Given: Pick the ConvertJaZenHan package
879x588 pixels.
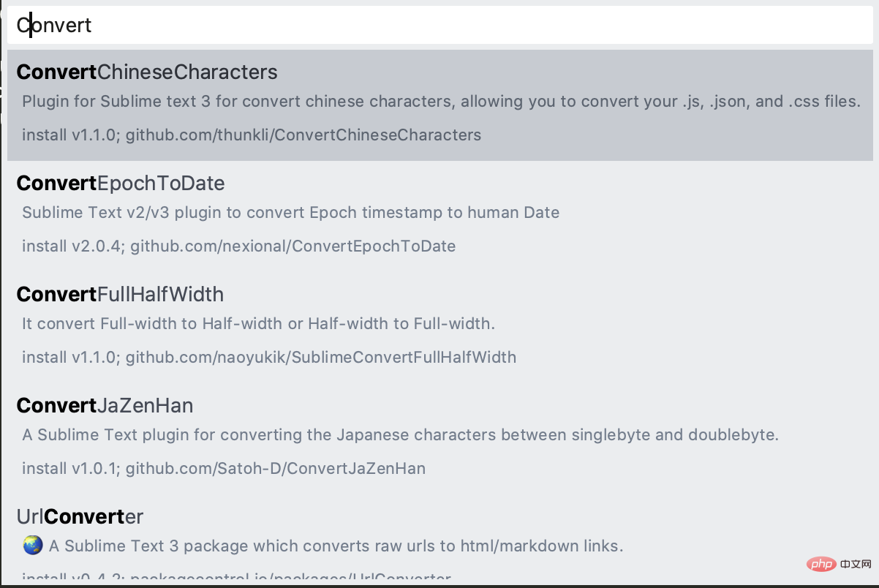Looking at the screenshot, I should pos(439,438).
